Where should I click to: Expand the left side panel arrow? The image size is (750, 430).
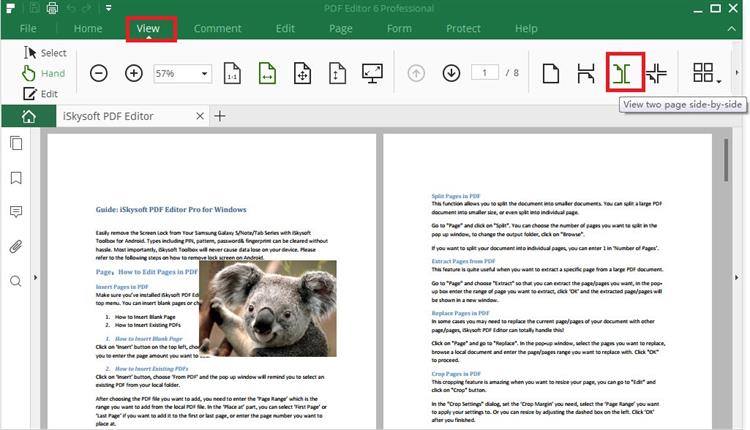click(x=35, y=277)
